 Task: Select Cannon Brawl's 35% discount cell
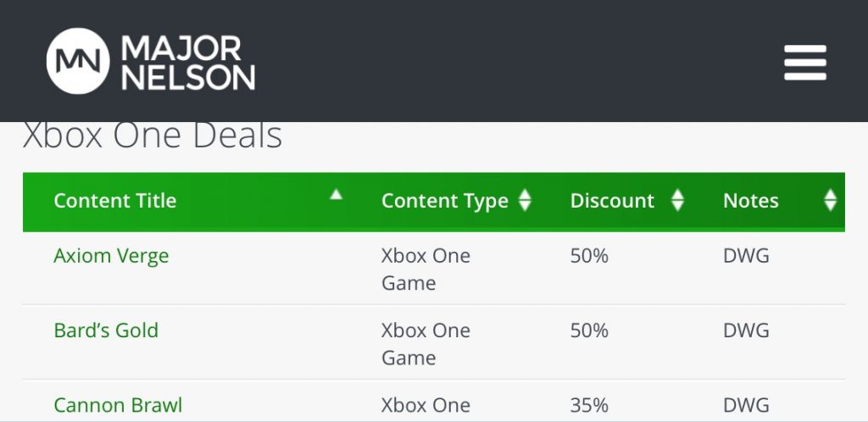[589, 405]
